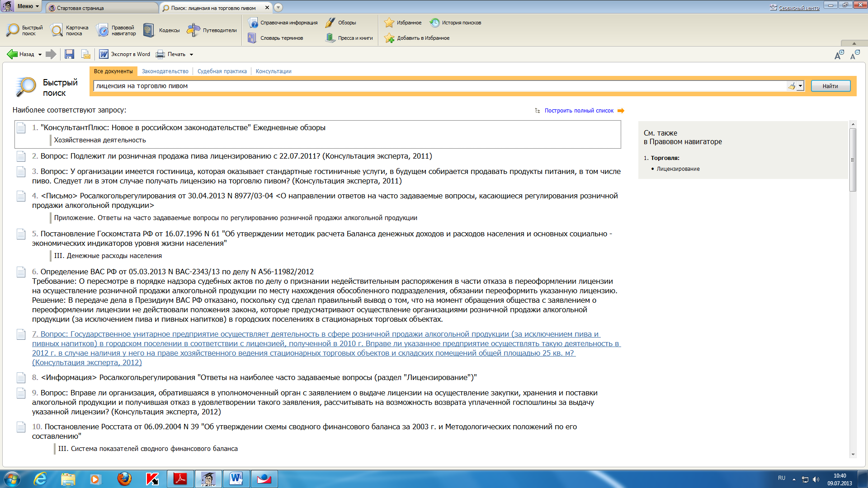Image resolution: width=868 pixels, height=488 pixels.
Task: Open Сервисный центр link
Action: 799,8
